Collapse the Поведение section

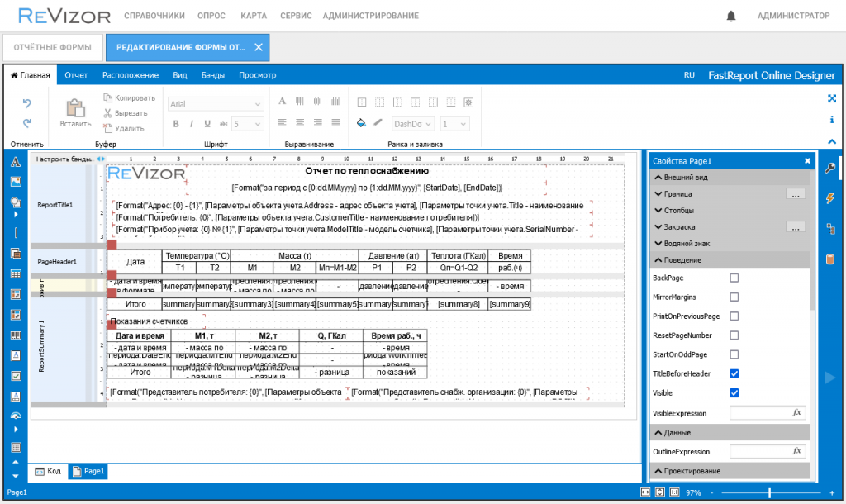pos(730,260)
